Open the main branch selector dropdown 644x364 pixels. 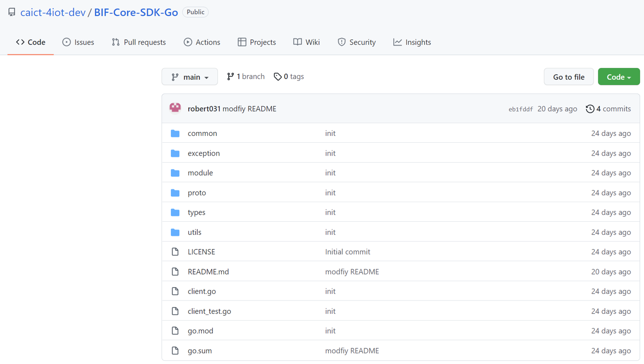pyautogui.click(x=190, y=77)
